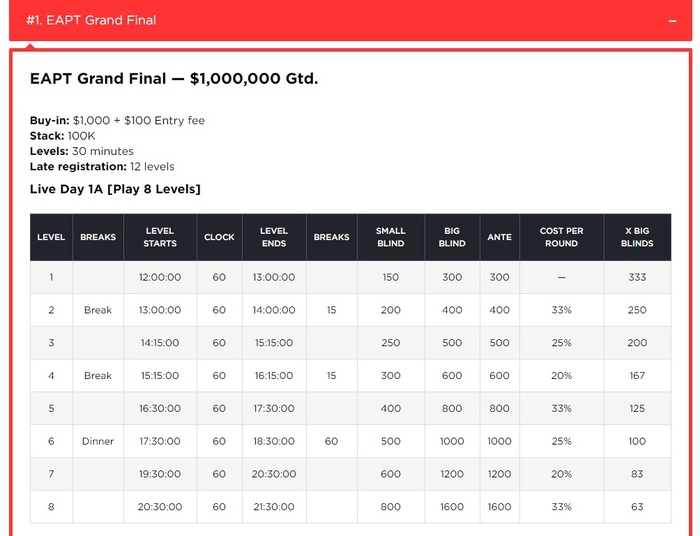The width and height of the screenshot is (700, 536).
Task: Click the small blind value '250'
Action: [x=391, y=343]
